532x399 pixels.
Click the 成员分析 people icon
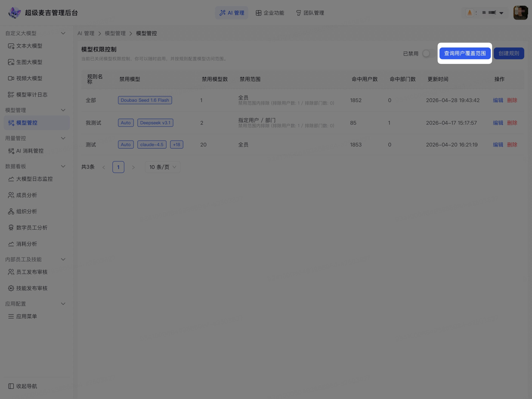coord(11,195)
